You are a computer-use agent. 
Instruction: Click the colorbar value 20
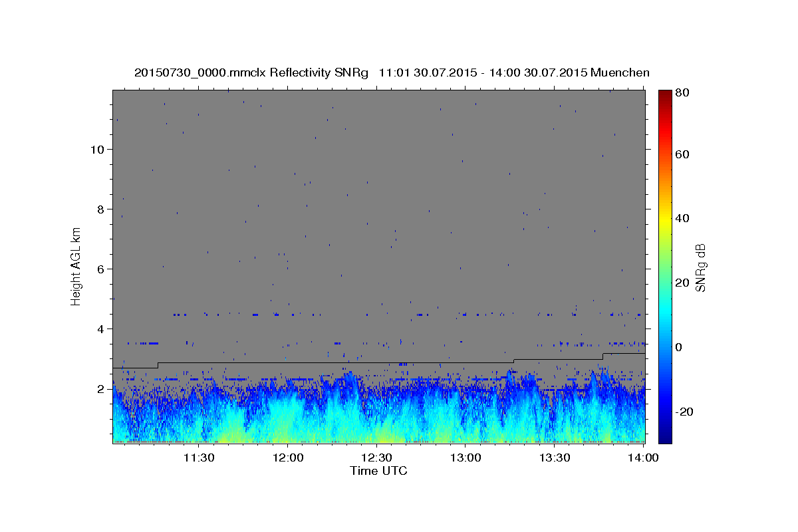[x=683, y=283]
